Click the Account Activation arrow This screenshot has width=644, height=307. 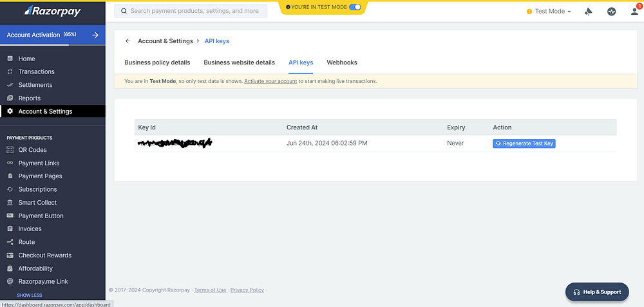(x=95, y=35)
